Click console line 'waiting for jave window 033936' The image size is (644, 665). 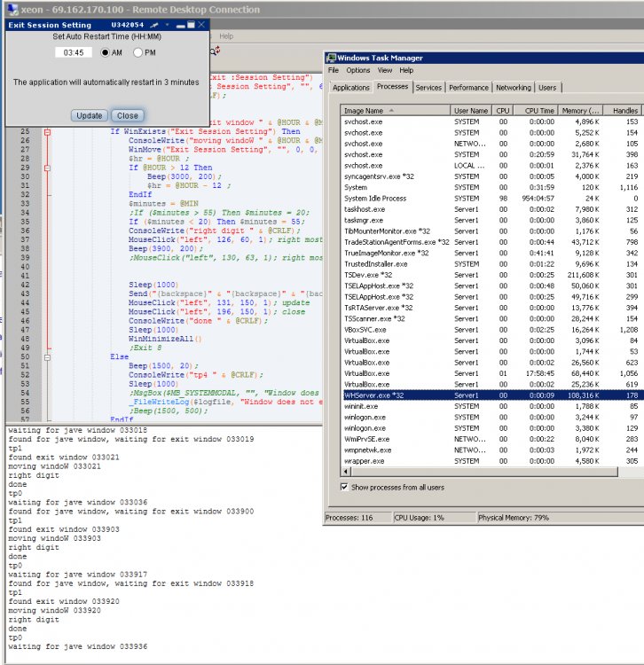click(78, 646)
